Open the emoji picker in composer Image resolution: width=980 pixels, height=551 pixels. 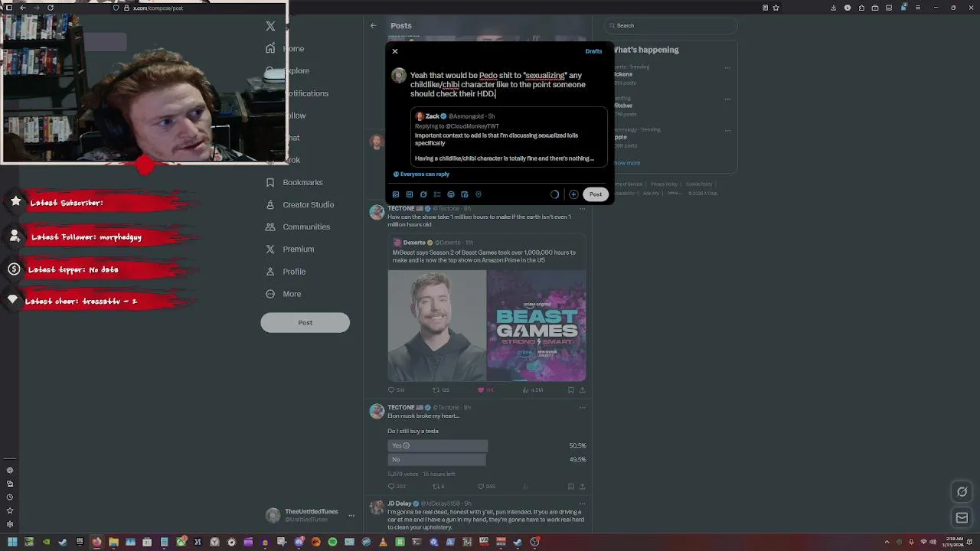(451, 194)
